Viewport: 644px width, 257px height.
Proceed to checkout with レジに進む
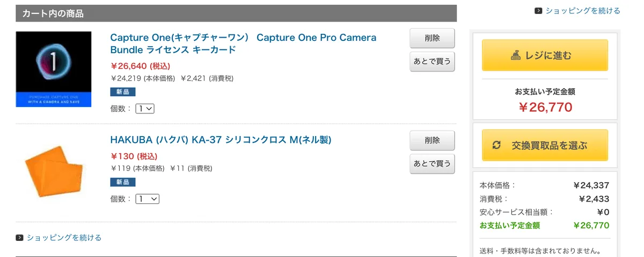point(545,55)
